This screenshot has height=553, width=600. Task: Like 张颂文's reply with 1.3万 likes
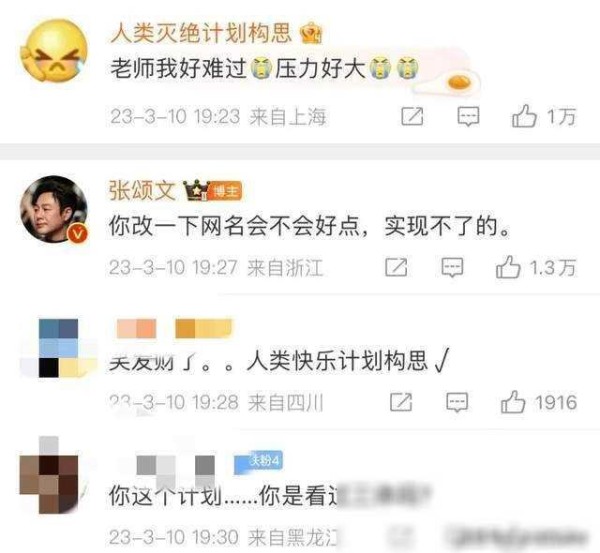(508, 267)
